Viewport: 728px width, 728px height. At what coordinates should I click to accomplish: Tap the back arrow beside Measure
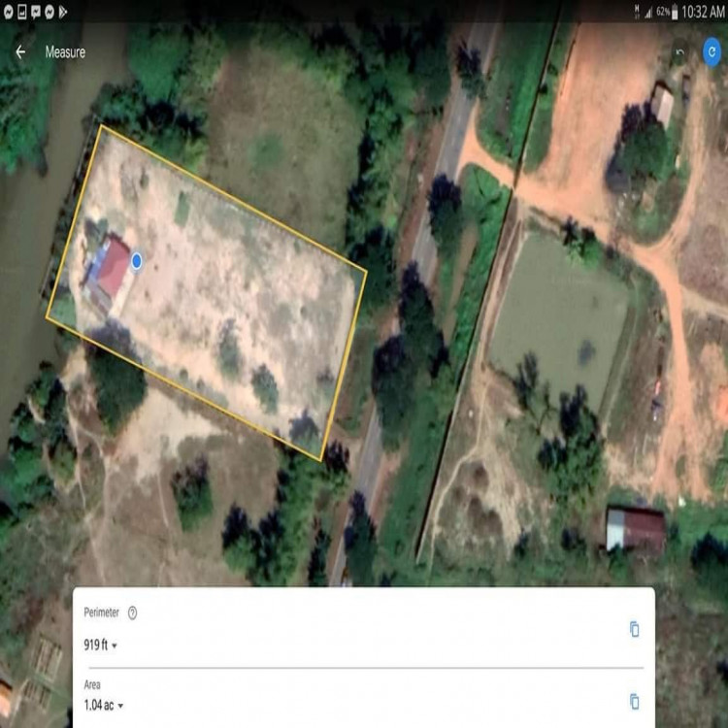coord(20,52)
